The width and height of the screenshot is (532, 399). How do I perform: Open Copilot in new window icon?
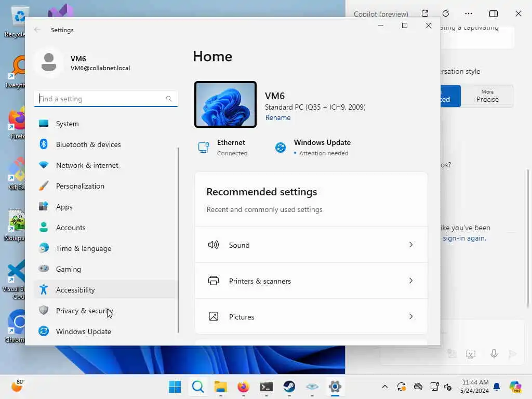click(425, 14)
